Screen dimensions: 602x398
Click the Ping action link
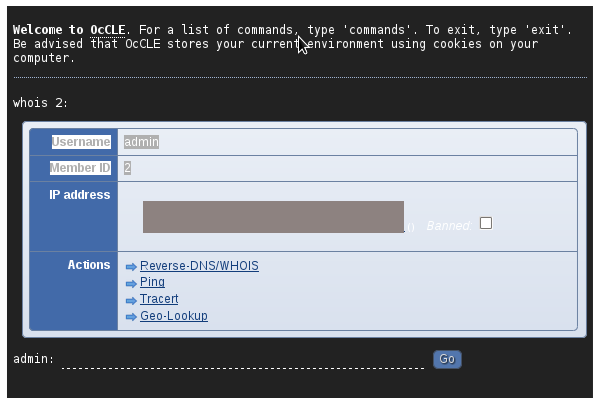click(x=152, y=282)
